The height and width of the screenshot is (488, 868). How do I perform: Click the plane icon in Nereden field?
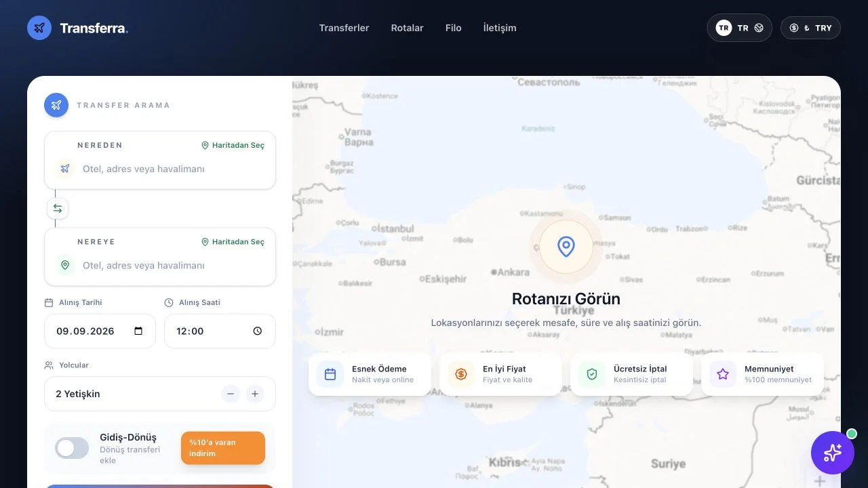(65, 169)
